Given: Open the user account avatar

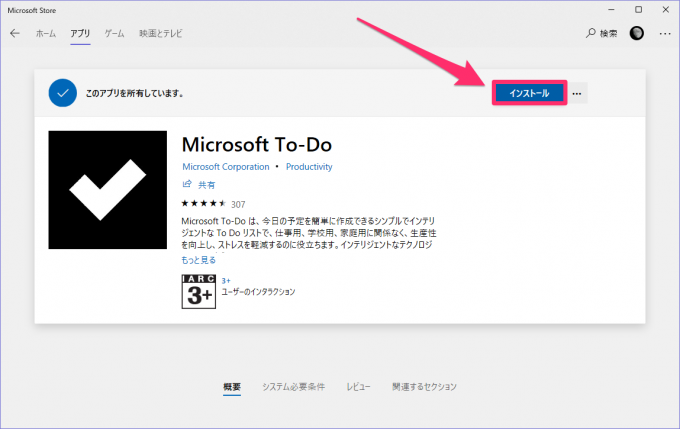Looking at the screenshot, I should click(x=636, y=33).
